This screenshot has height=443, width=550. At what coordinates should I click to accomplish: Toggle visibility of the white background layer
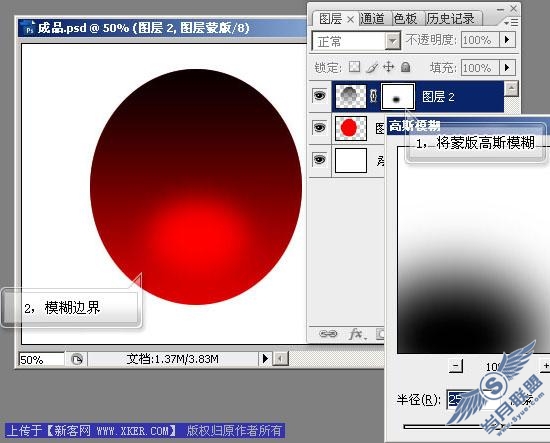pos(319,160)
